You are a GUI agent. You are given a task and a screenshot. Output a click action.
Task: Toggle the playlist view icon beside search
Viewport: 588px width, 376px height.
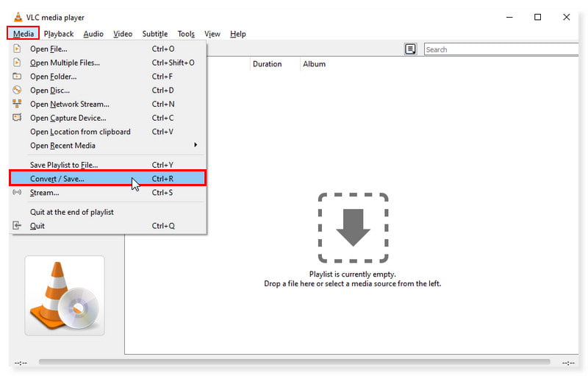(x=410, y=49)
